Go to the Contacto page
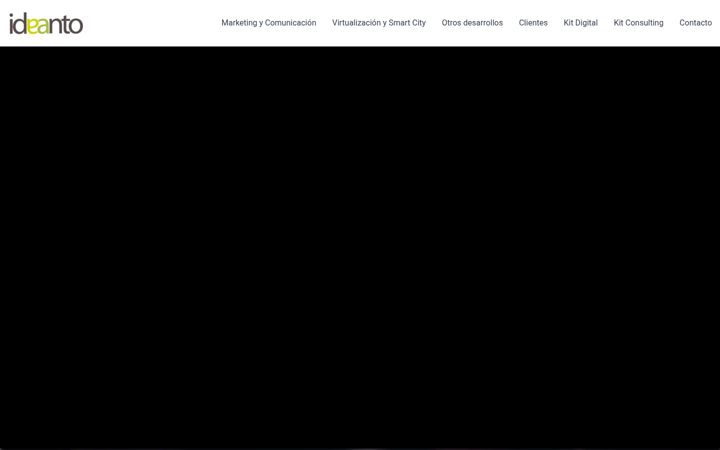Screen dimensions: 720x450 tap(695, 23)
